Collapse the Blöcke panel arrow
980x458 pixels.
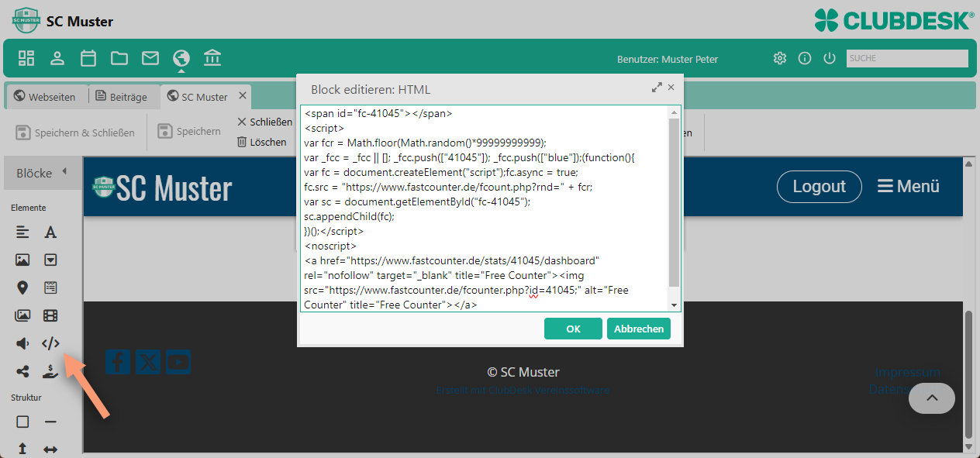tap(64, 172)
